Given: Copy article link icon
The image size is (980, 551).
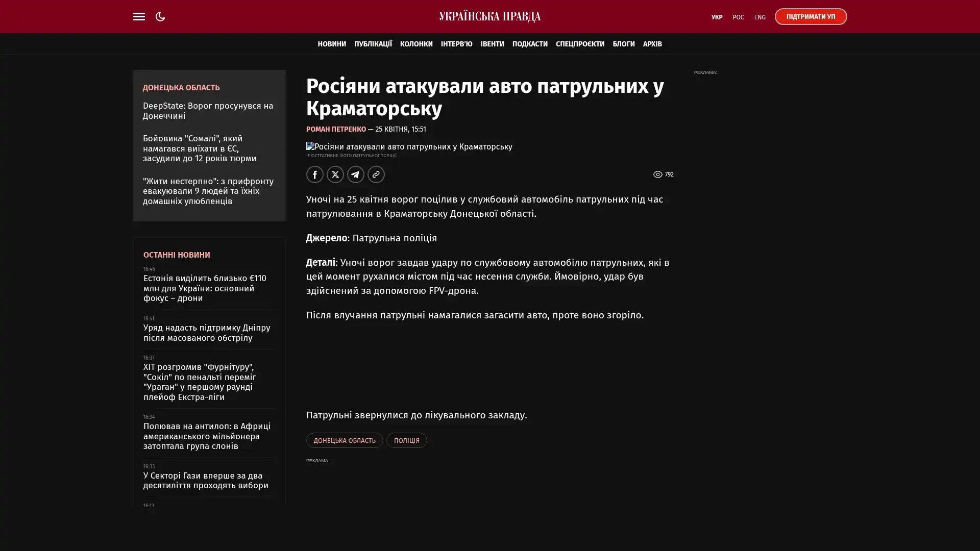Looking at the screenshot, I should point(376,174).
